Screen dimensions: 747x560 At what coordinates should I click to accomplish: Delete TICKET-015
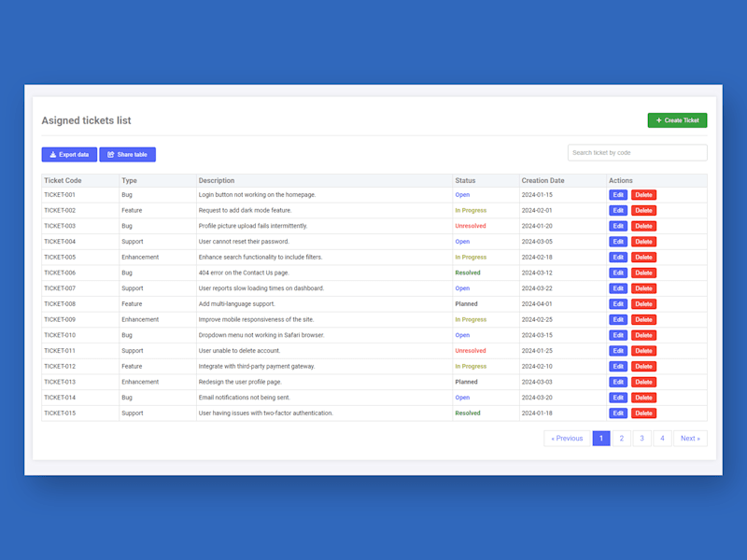643,413
